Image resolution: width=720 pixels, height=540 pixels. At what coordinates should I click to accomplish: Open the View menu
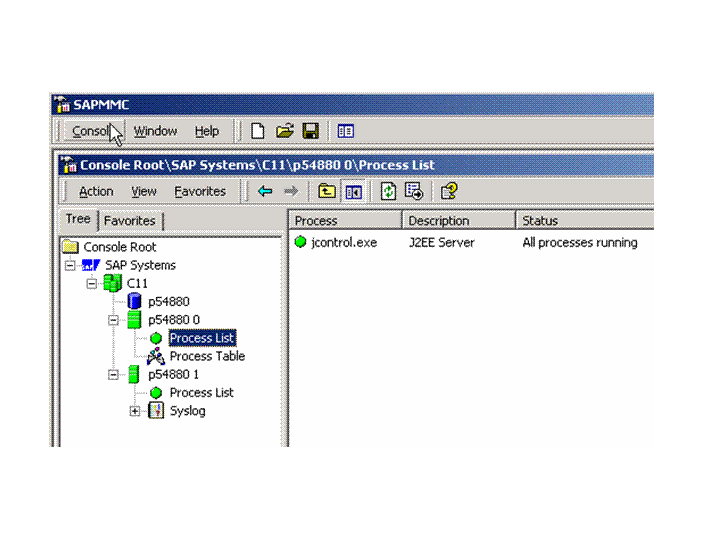tap(144, 191)
